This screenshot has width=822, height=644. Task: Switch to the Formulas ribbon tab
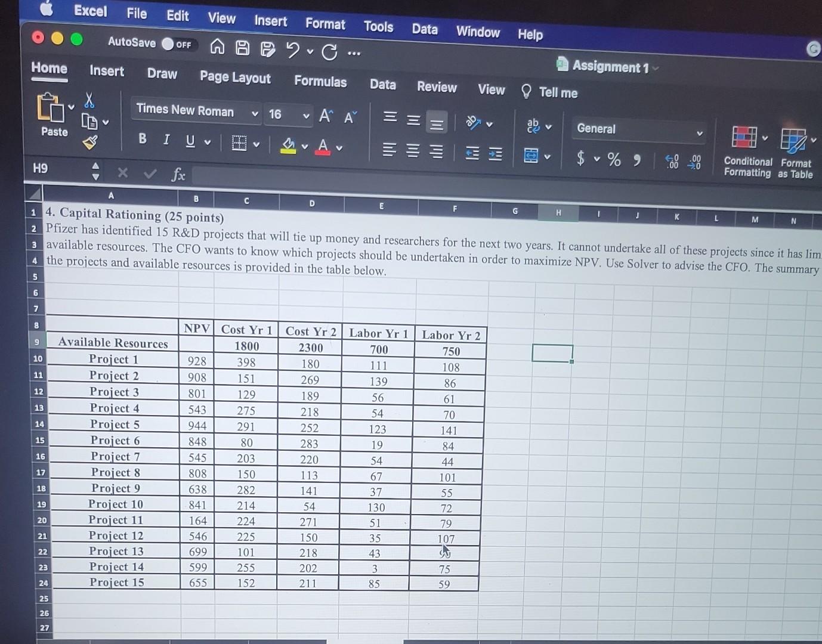pyautogui.click(x=320, y=81)
